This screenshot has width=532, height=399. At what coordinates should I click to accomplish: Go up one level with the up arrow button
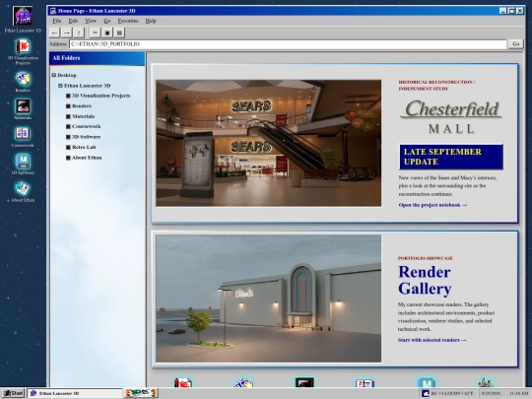(x=79, y=33)
